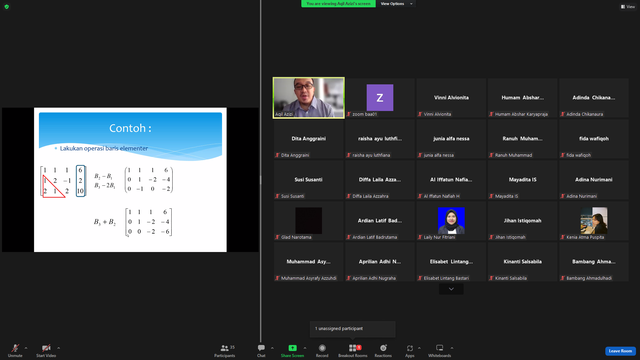The width and height of the screenshot is (640, 360).
Task: Click the shared slide titled Contoh
Action: click(x=130, y=180)
